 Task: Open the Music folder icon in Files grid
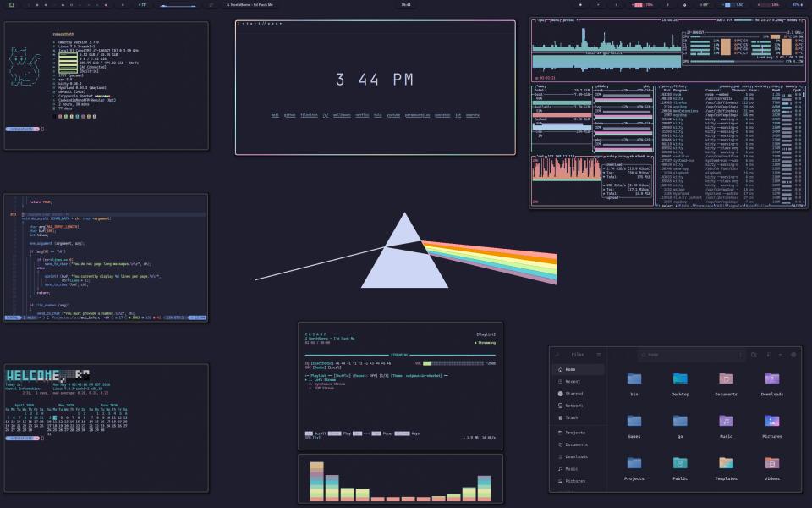(726, 421)
